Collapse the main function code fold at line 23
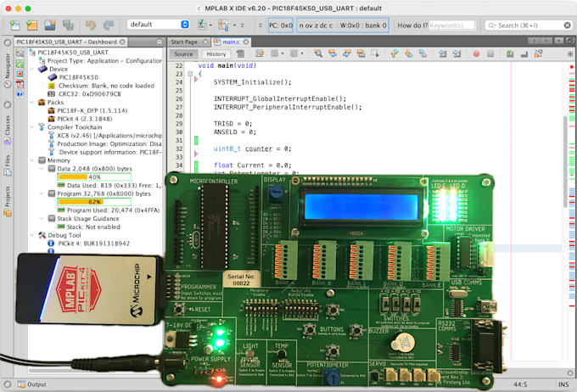The height and width of the screenshot is (392, 577). [x=190, y=74]
